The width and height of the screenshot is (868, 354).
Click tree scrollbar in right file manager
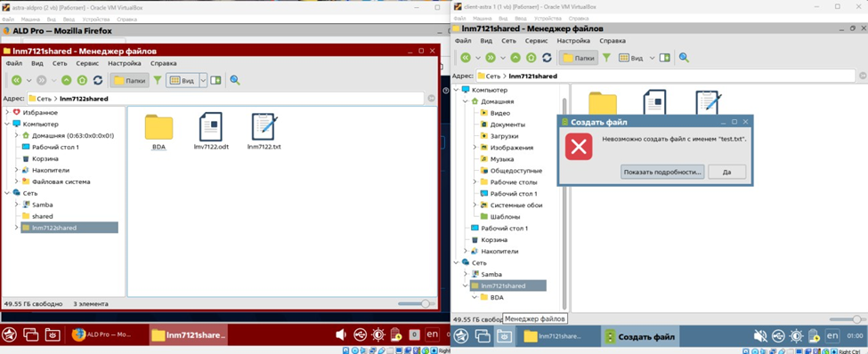coord(564,204)
